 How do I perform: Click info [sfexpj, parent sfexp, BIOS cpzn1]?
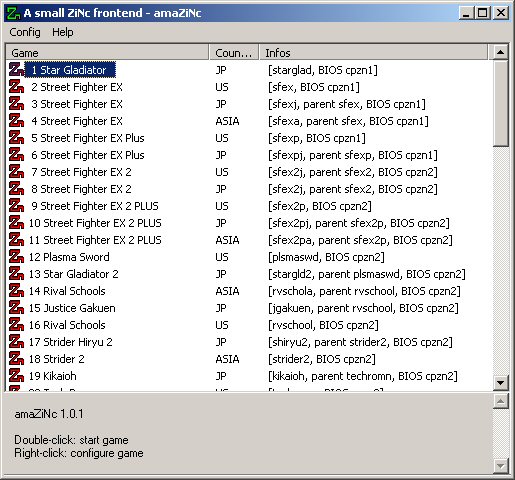pyautogui.click(x=353, y=155)
